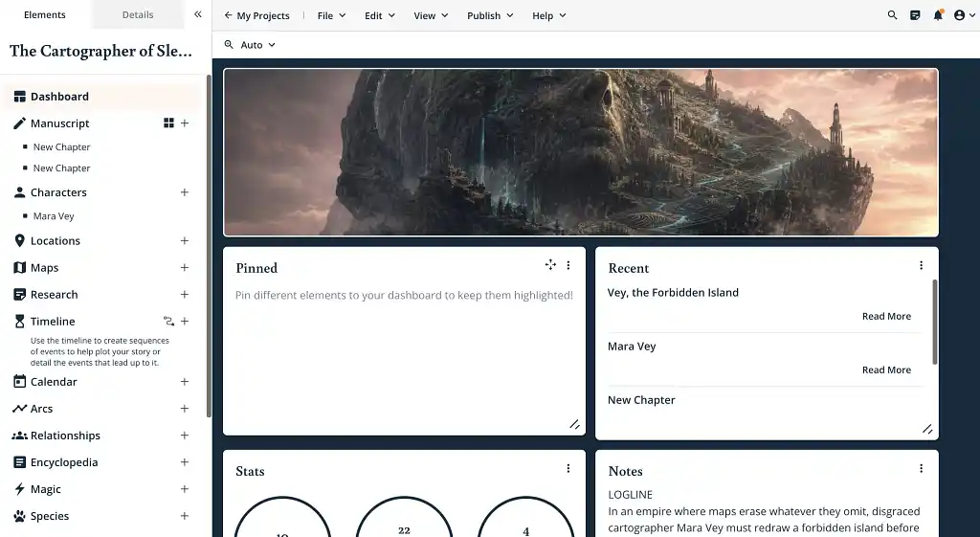The image size is (980, 537).
Task: Add a new Species
Action: click(x=185, y=516)
